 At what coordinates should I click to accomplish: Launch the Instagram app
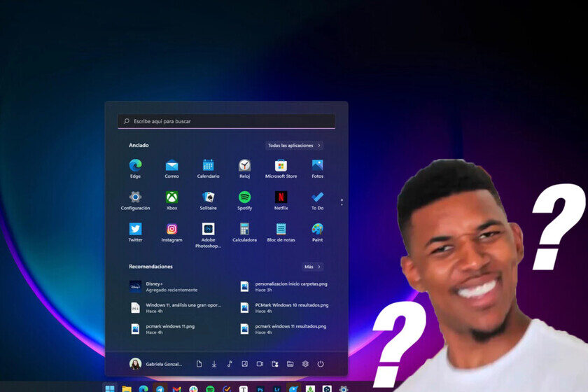[171, 232]
